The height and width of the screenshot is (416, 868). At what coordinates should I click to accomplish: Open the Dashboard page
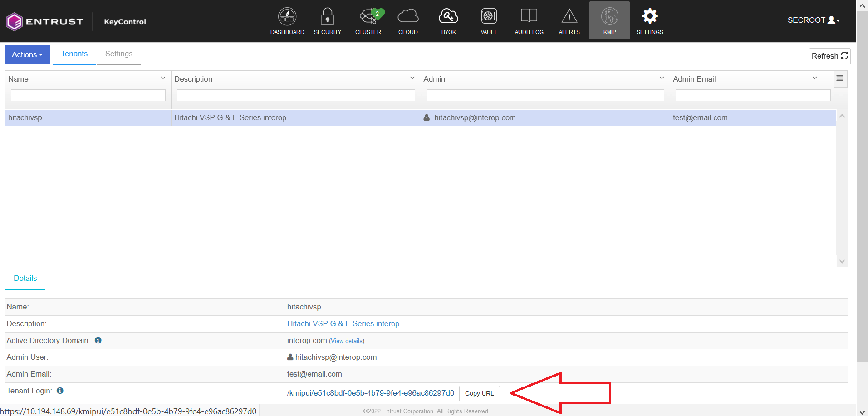point(287,21)
